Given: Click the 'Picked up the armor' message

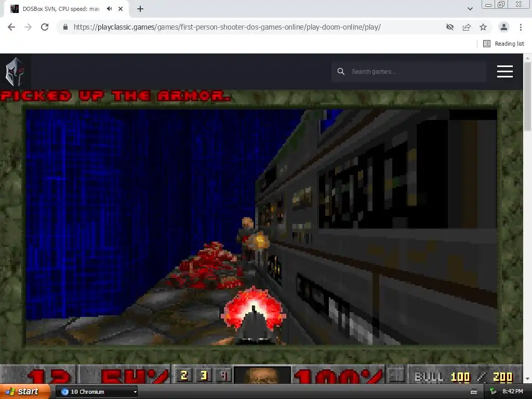Looking at the screenshot, I should (x=116, y=96).
